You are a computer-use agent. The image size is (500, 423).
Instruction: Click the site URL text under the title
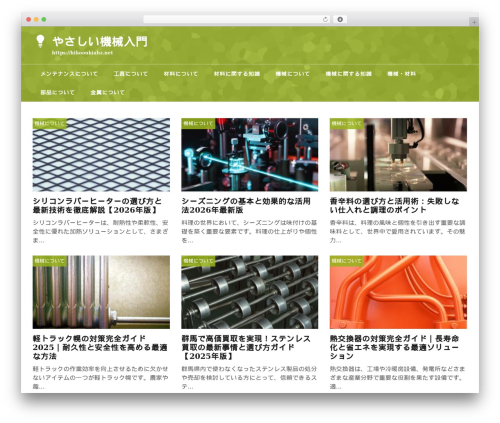[x=82, y=53]
